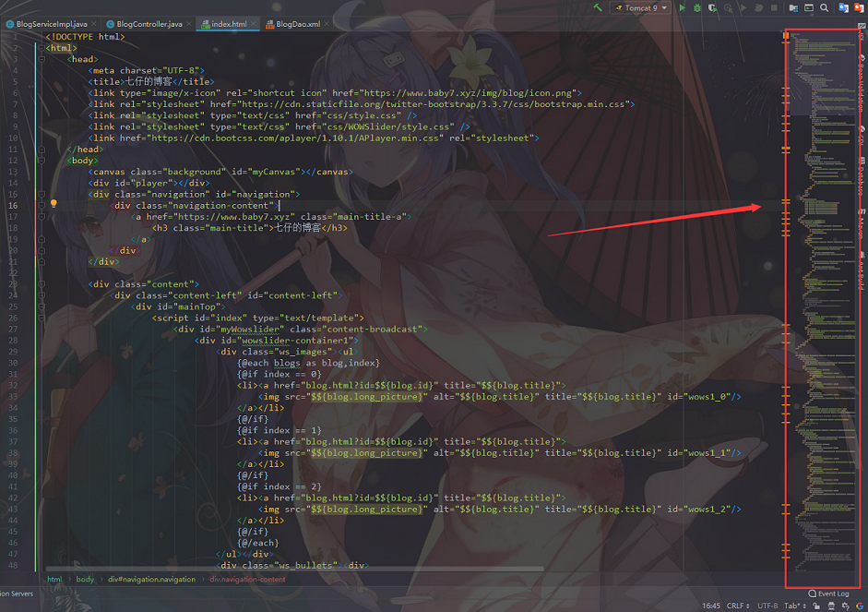This screenshot has width=868, height=612.
Task: Place cursor on the title tag line 5
Action: pyautogui.click(x=150, y=82)
